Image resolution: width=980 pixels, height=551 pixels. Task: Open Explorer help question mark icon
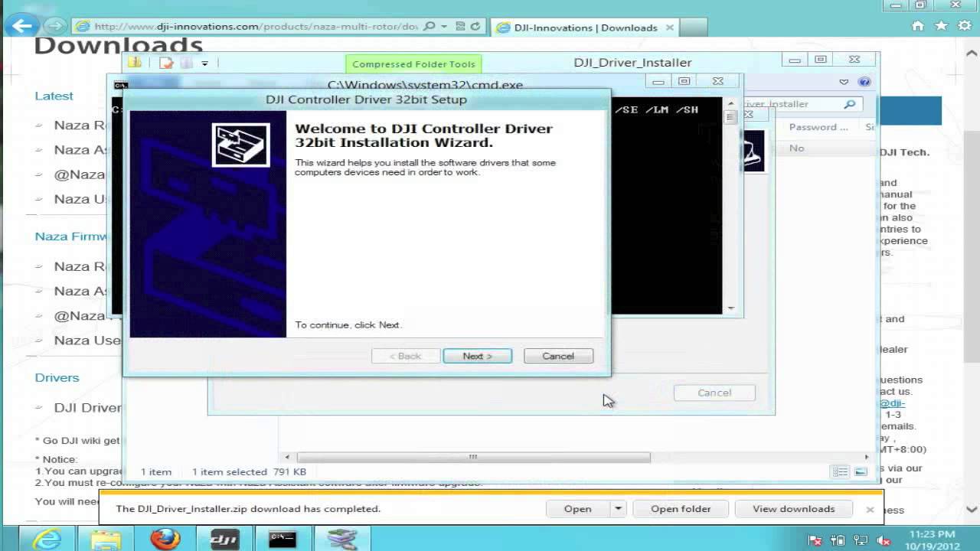pyautogui.click(x=864, y=82)
